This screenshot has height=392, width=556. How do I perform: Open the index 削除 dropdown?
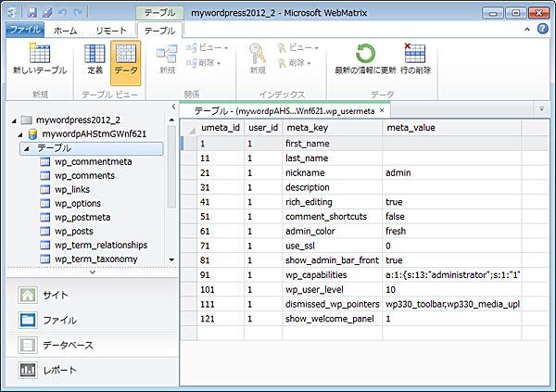[x=295, y=63]
